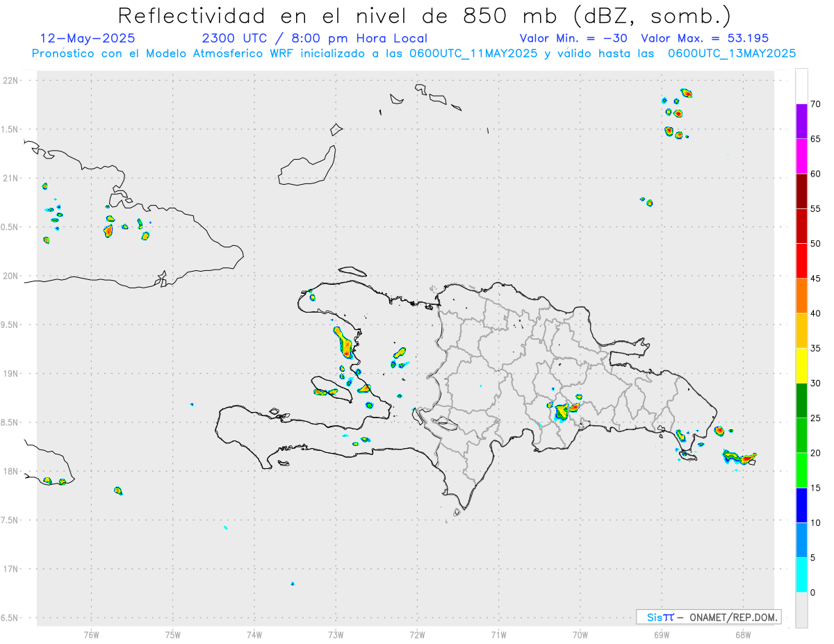Click the '76W' longitude label

pos(91,634)
